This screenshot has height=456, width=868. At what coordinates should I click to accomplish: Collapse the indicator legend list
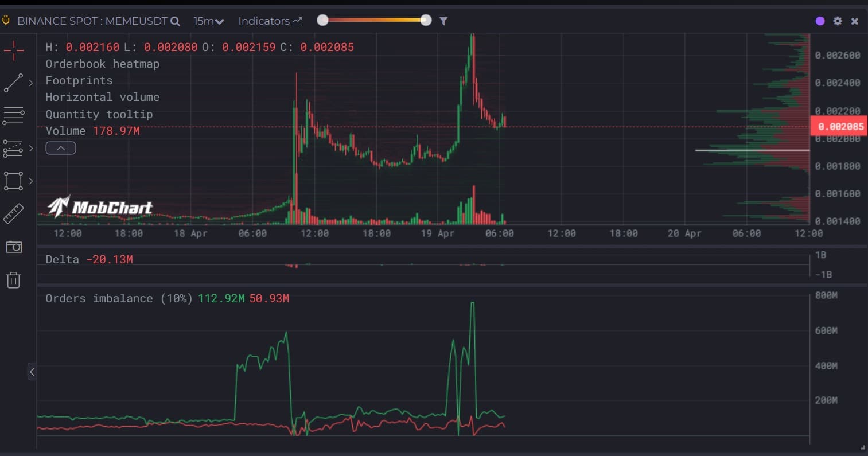pyautogui.click(x=61, y=149)
